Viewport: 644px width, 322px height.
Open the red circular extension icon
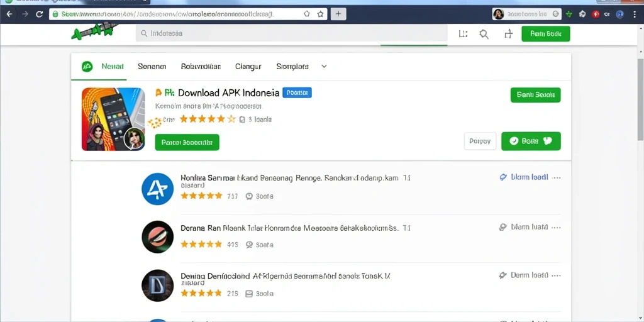[x=596, y=14]
